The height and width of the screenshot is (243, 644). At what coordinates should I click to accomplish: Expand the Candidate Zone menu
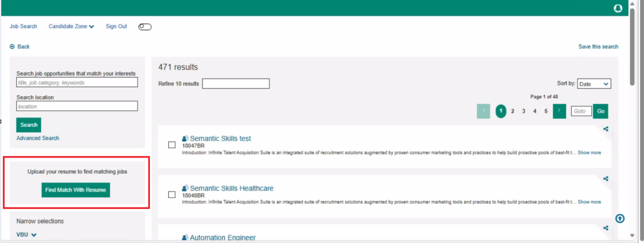point(71,26)
